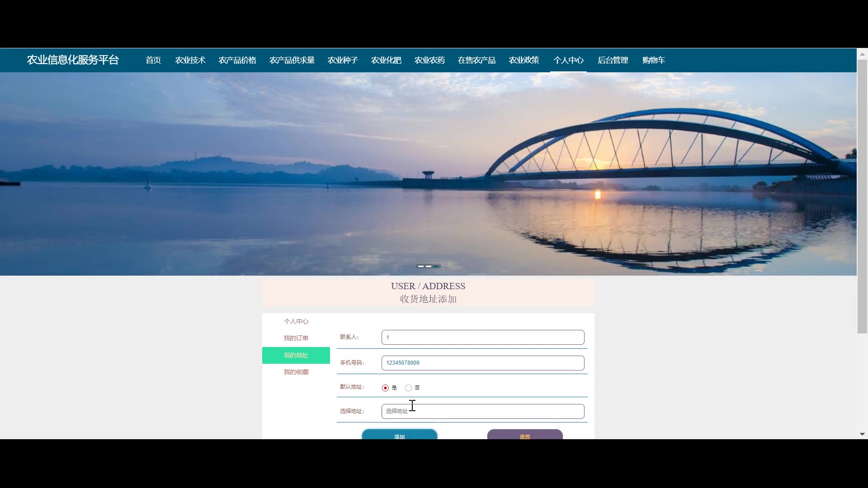Viewport: 868px width, 488px height.
Task: Select 我的地址 sidebar item
Action: click(296, 355)
